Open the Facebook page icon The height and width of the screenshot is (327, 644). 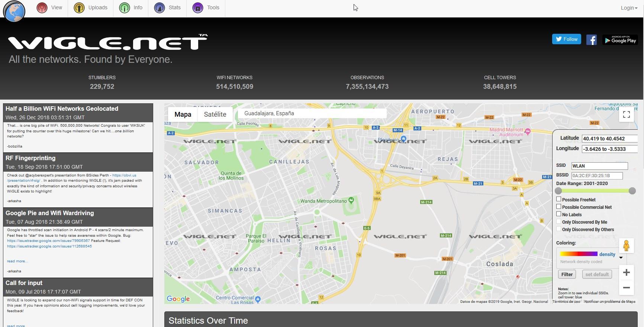point(591,40)
